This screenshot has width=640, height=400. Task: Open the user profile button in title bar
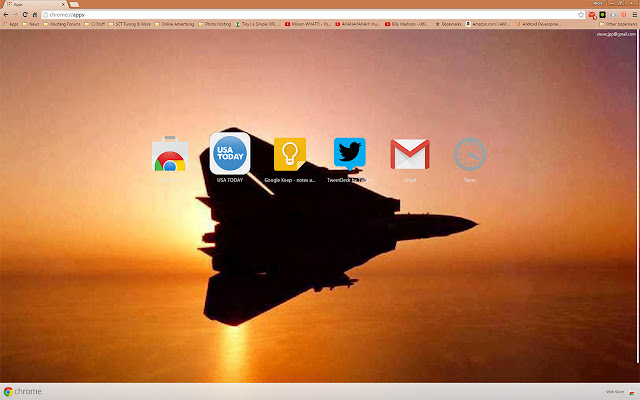click(598, 3)
